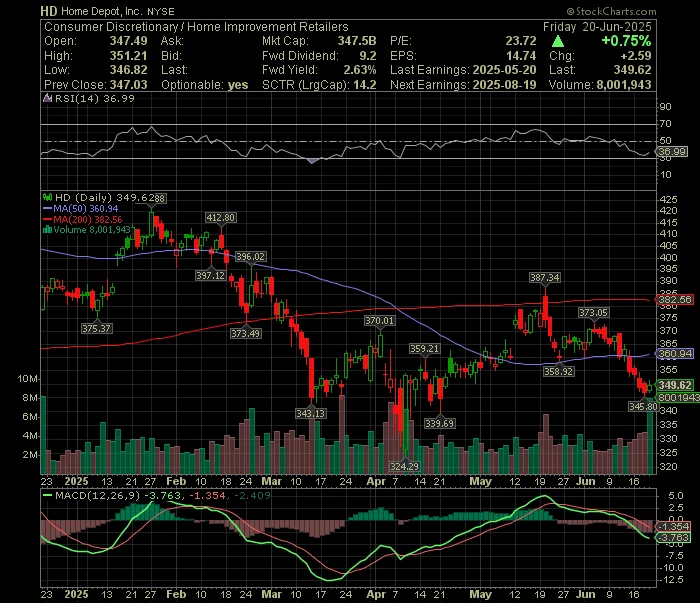Click the Chg value +2.59
This screenshot has height=603, width=700.
[x=636, y=56]
